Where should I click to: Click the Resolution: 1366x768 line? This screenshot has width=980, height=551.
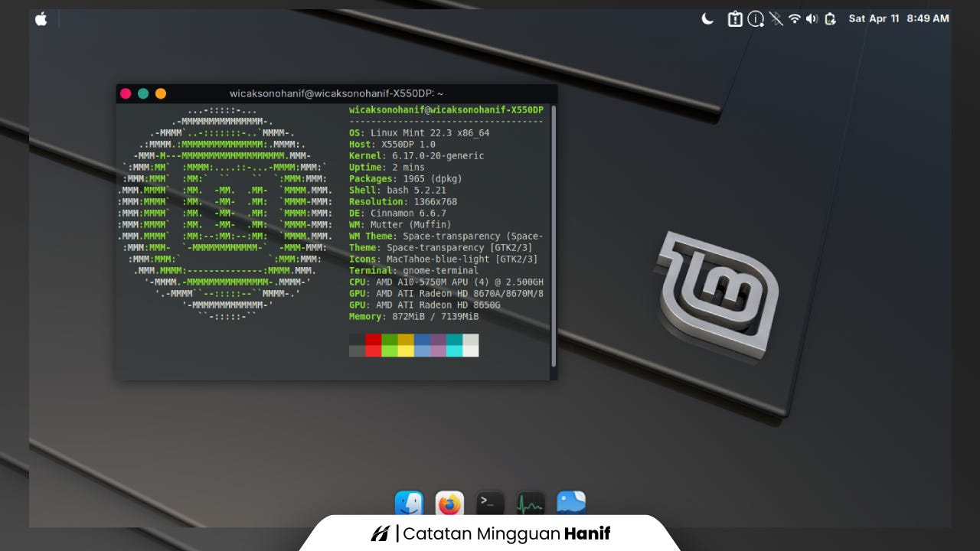coord(403,202)
